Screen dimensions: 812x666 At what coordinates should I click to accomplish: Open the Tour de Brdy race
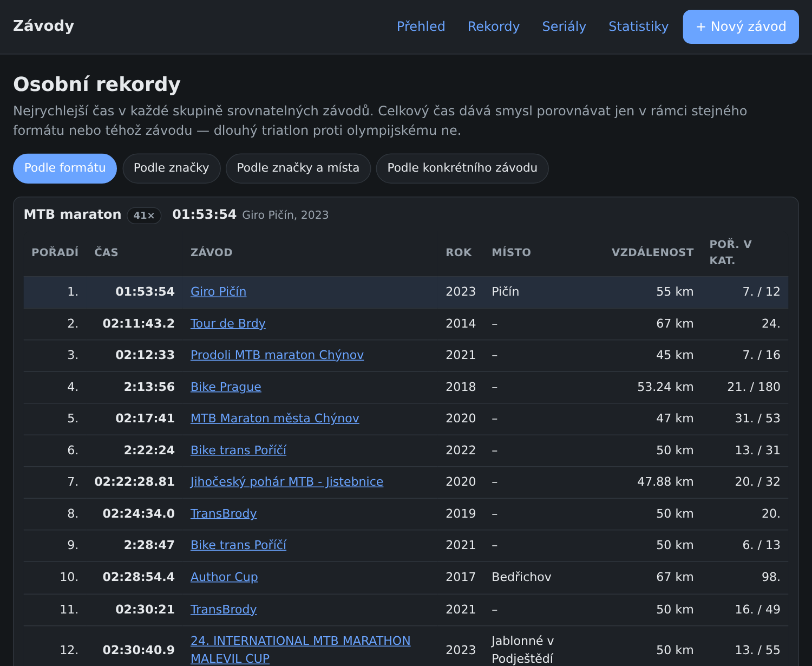tap(228, 324)
